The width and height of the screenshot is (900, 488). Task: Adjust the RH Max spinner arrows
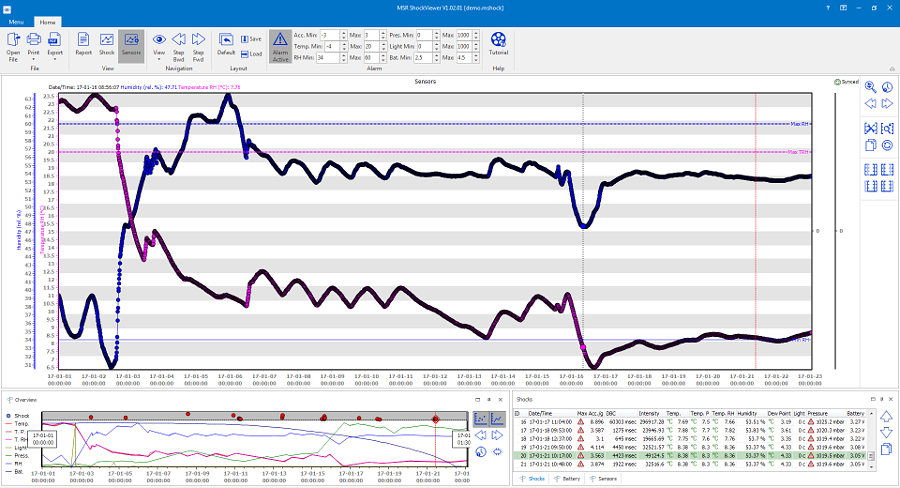(383, 58)
